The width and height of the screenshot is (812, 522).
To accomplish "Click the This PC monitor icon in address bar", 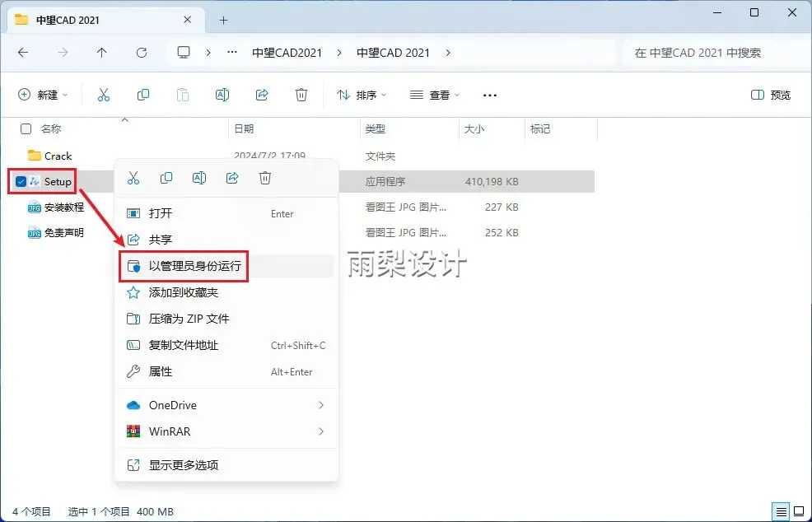I will tap(184, 53).
